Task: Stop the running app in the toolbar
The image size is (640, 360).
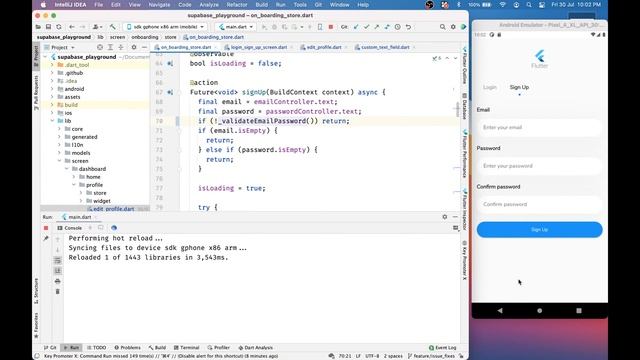Action: coord(331,27)
